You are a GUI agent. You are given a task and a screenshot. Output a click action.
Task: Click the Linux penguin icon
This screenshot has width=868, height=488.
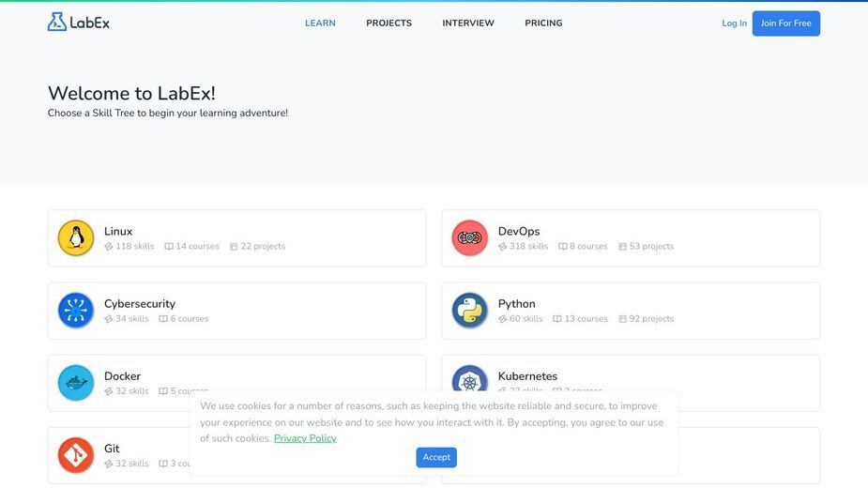pos(76,238)
